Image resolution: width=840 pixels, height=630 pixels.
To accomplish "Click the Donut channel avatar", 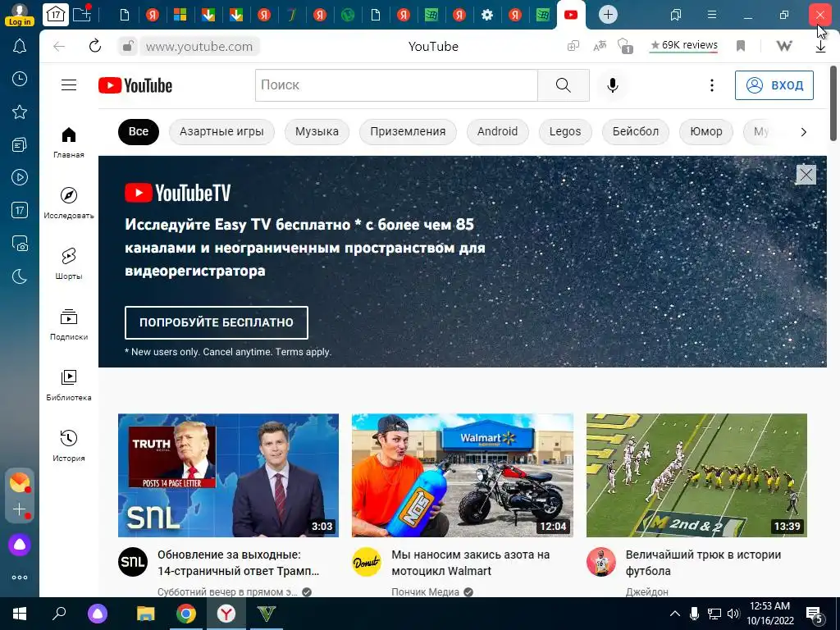I will click(367, 562).
